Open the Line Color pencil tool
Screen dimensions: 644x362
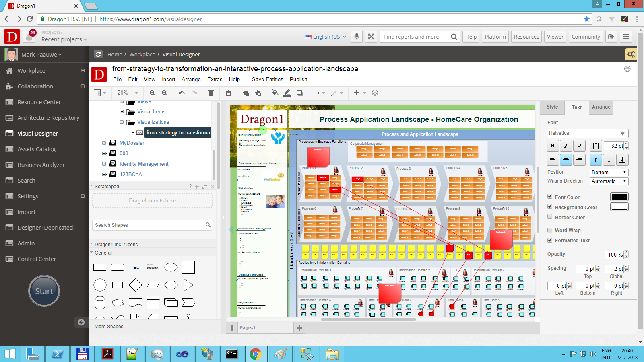click(x=287, y=93)
